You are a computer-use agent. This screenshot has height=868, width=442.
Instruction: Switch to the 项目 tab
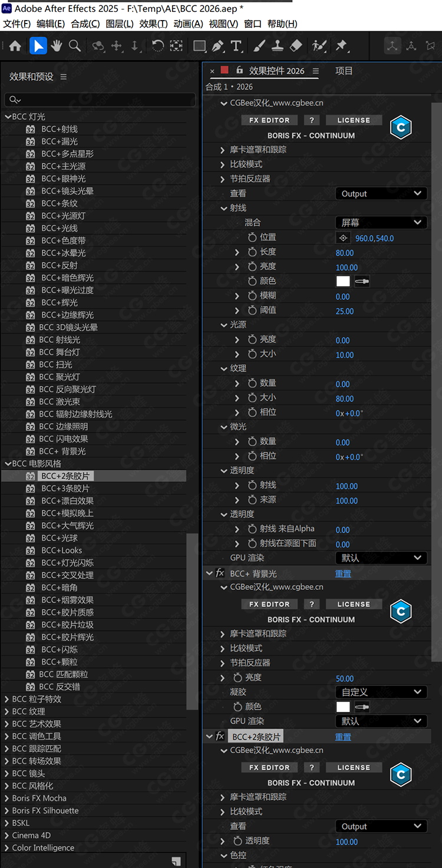pyautogui.click(x=344, y=71)
